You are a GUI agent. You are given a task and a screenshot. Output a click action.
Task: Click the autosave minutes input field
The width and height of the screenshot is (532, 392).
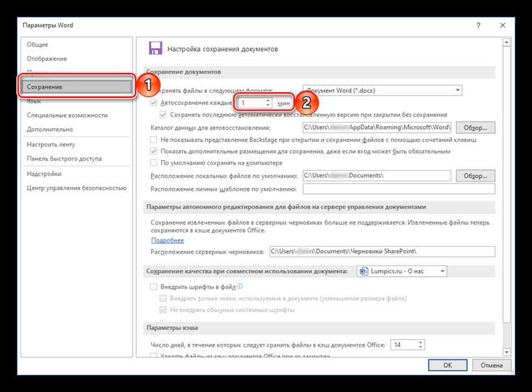251,103
